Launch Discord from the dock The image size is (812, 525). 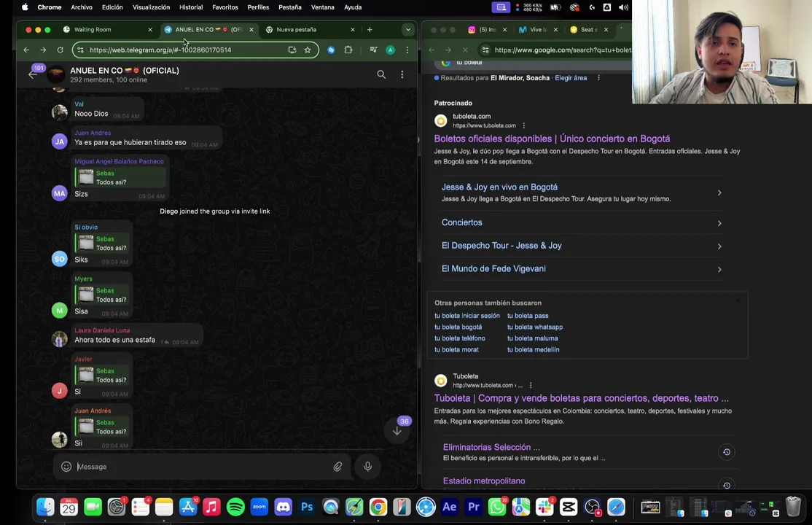coord(284,507)
